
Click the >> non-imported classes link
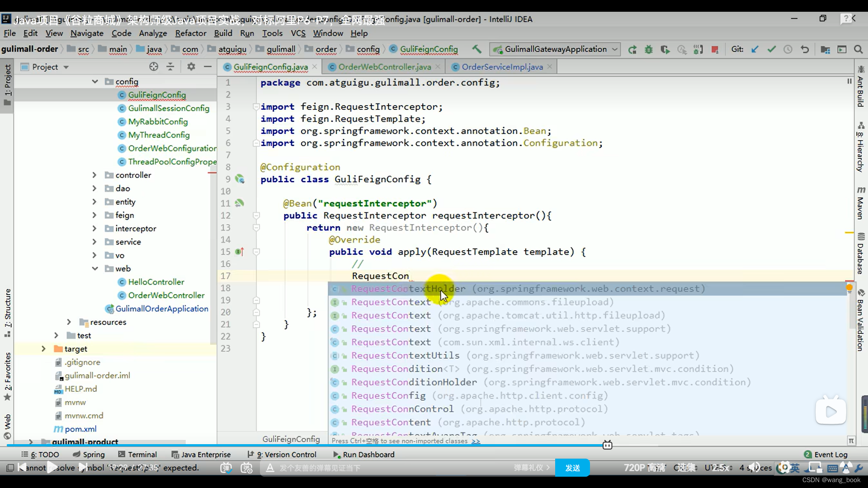[x=476, y=441]
